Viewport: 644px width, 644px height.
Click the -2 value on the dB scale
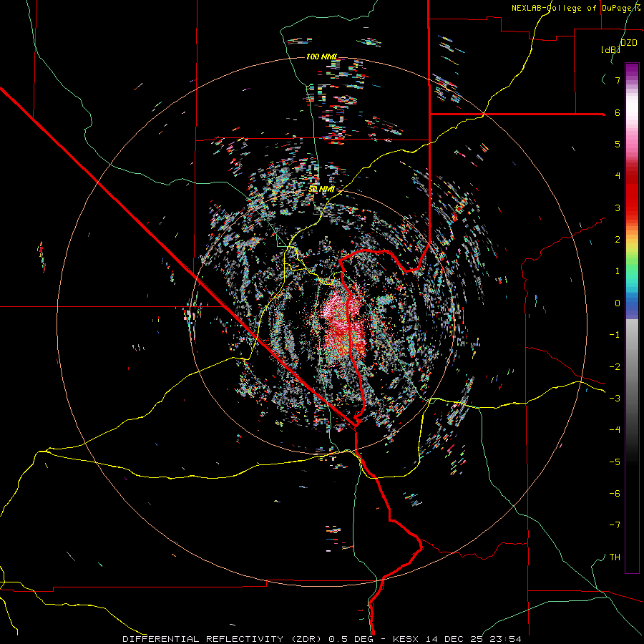point(615,367)
